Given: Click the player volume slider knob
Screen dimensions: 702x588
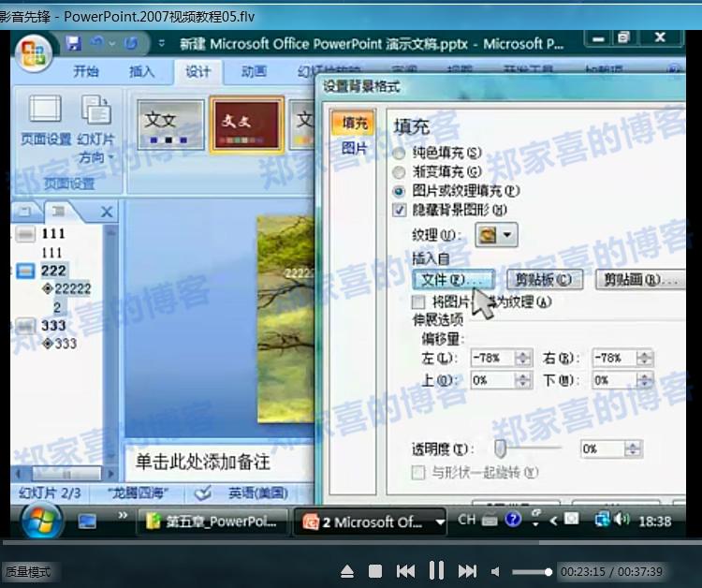Looking at the screenshot, I should pos(548,572).
